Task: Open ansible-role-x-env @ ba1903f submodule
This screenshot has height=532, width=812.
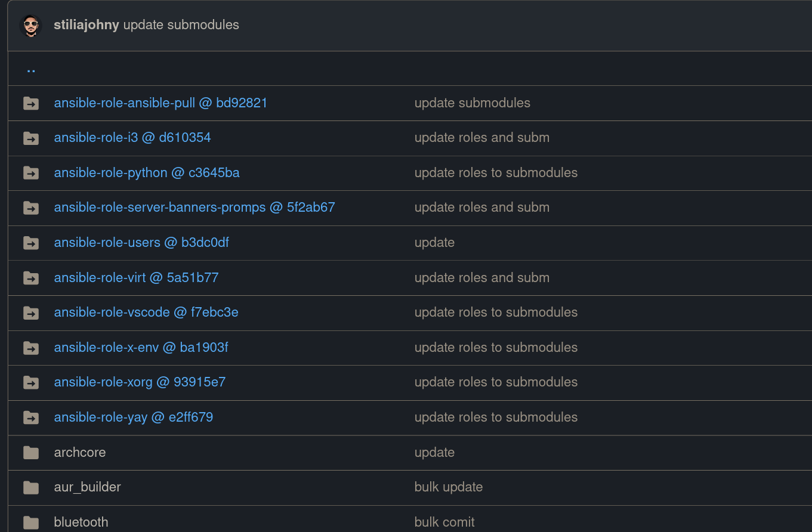Action: click(141, 348)
